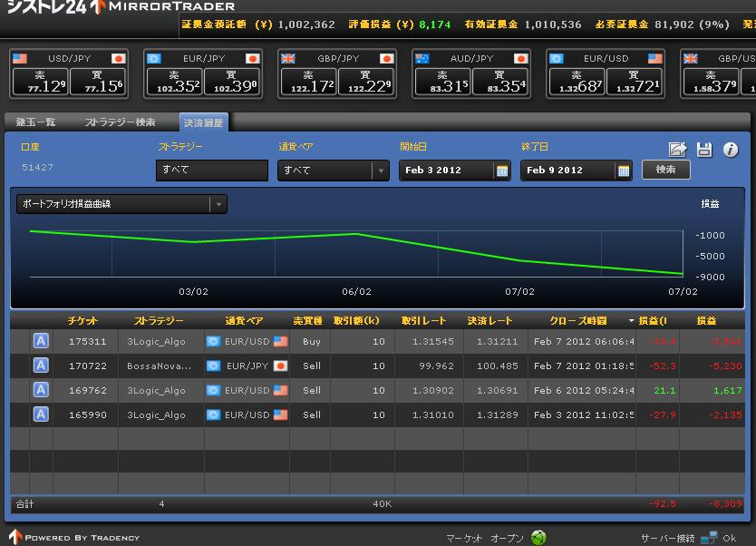Expand the currency pair filter dropdown

click(381, 171)
